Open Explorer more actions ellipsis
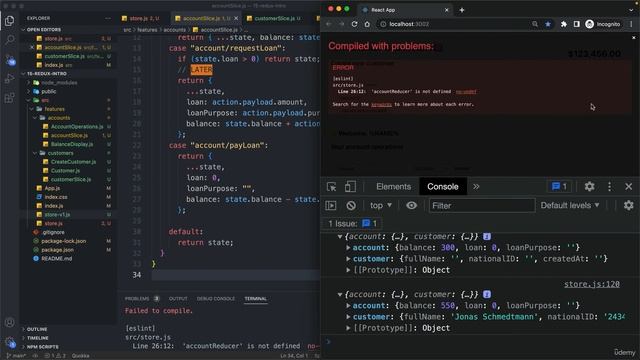 108,18
